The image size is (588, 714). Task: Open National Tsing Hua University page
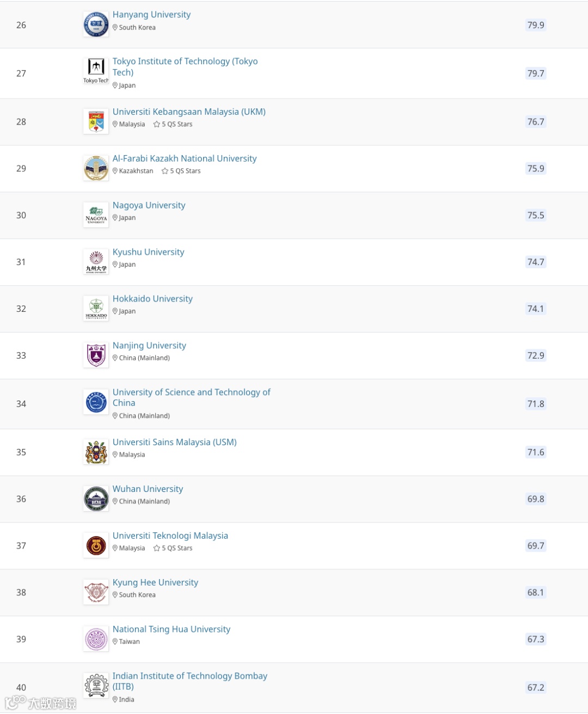[x=171, y=629]
